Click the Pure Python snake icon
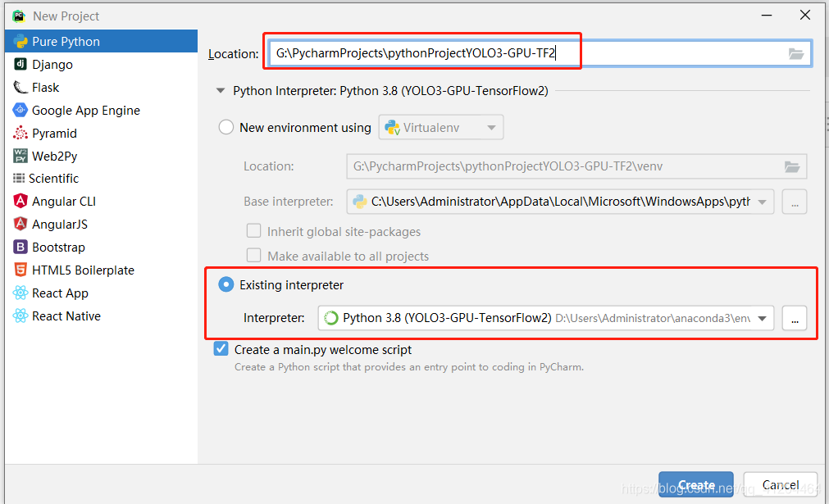Screen dimensions: 829x504 tap(20, 42)
